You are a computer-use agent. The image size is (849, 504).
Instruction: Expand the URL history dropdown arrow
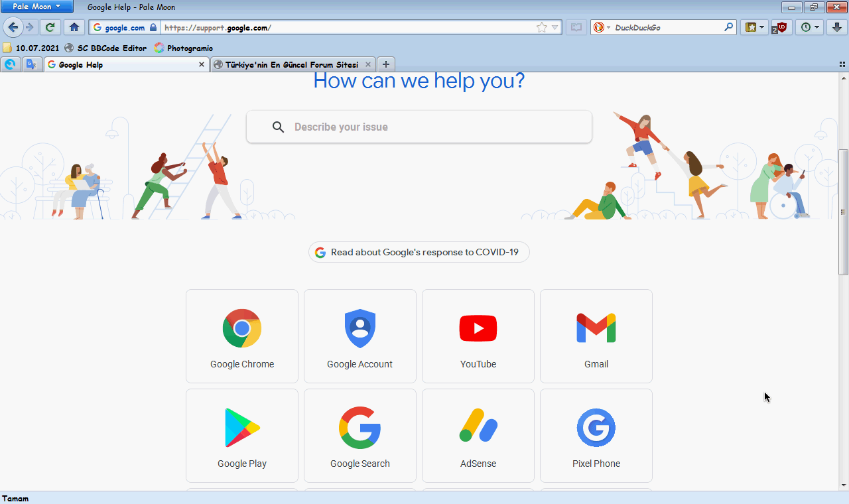coord(555,27)
